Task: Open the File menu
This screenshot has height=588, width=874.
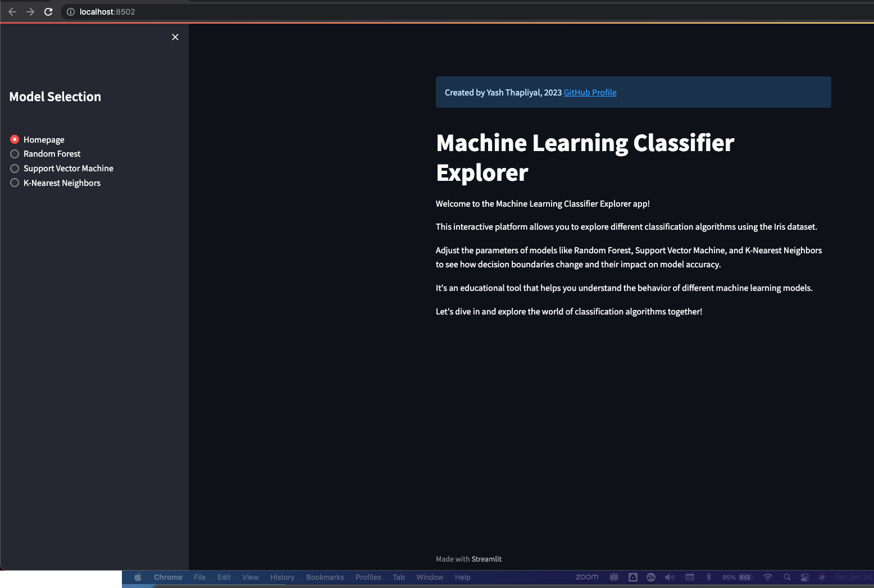Action: 200,577
